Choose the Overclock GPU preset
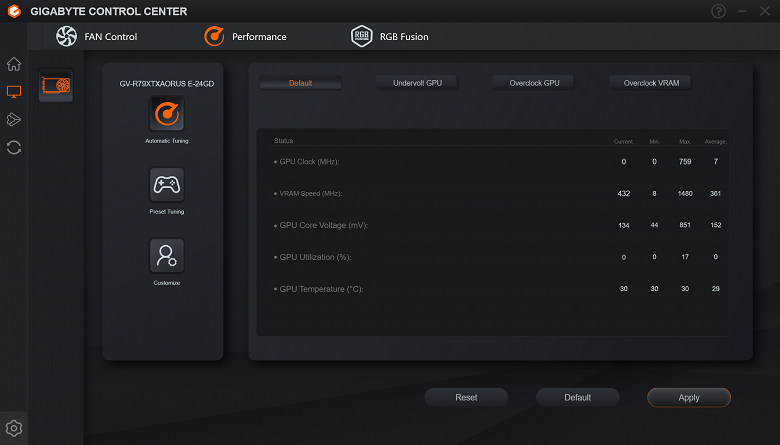 coord(534,83)
